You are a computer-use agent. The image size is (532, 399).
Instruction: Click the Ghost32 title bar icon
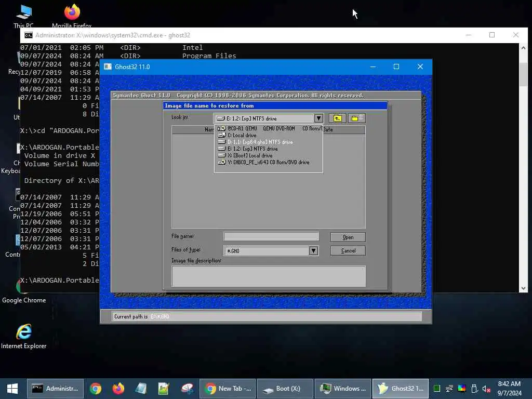click(108, 66)
